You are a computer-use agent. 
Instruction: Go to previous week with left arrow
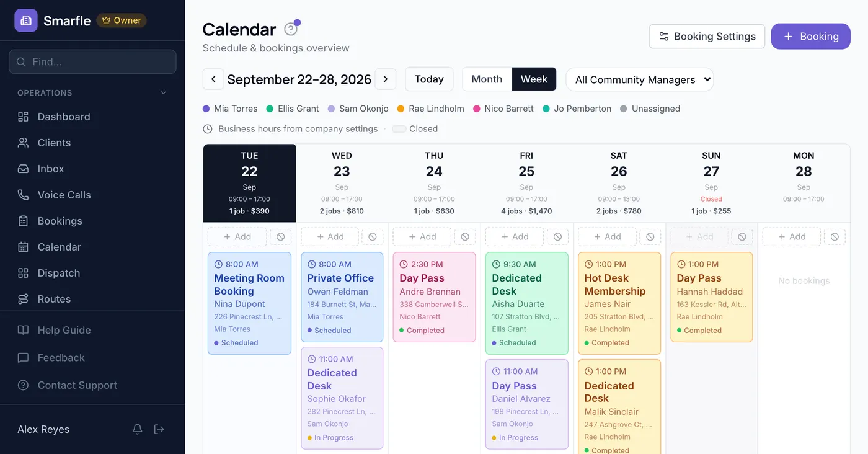pyautogui.click(x=213, y=79)
